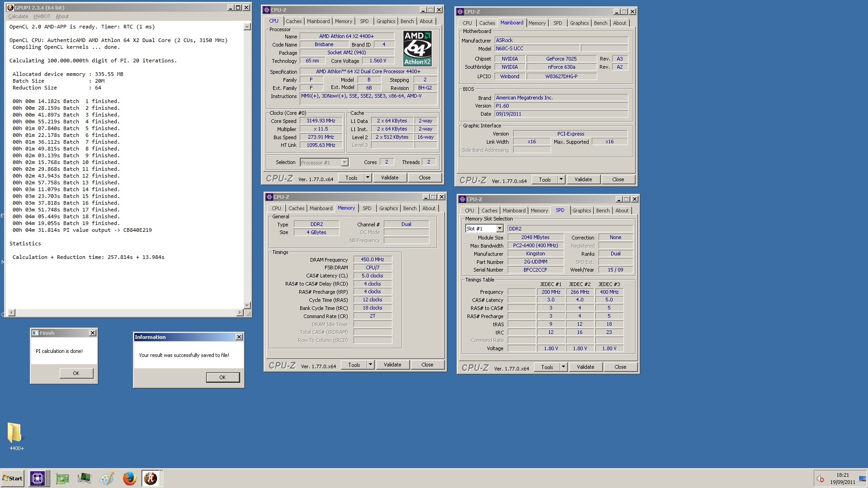Click the CPU-Z title icon in the SPD window

coord(462,199)
